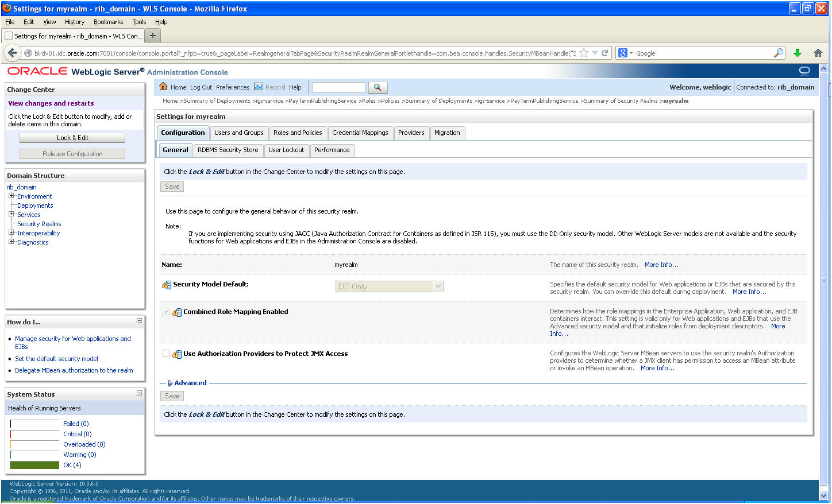The image size is (832, 504).
Task: Click the Firefox address bar URL
Action: [305, 53]
